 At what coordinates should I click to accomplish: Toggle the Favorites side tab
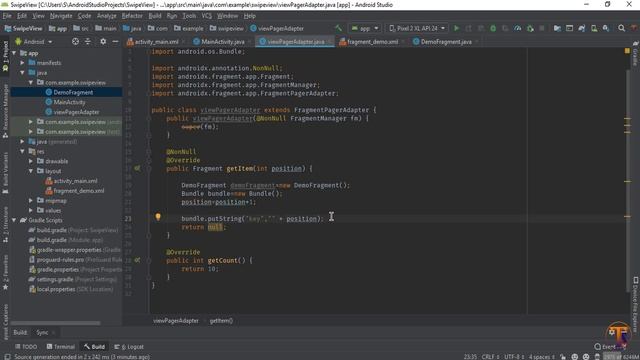coord(5,272)
